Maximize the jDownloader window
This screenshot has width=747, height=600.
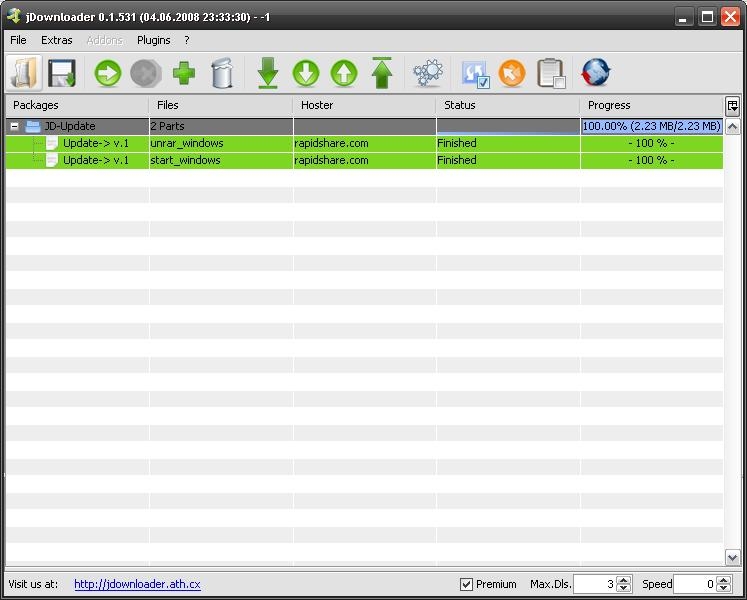pos(707,17)
